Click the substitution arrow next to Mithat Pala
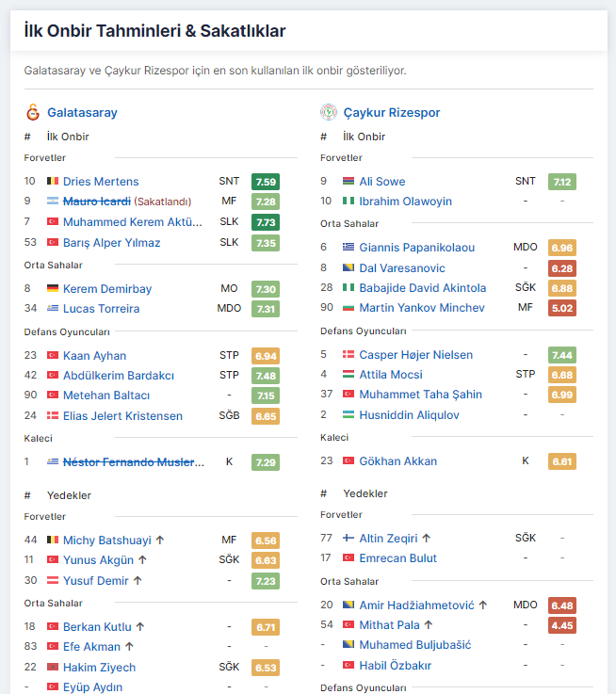 coord(429,625)
